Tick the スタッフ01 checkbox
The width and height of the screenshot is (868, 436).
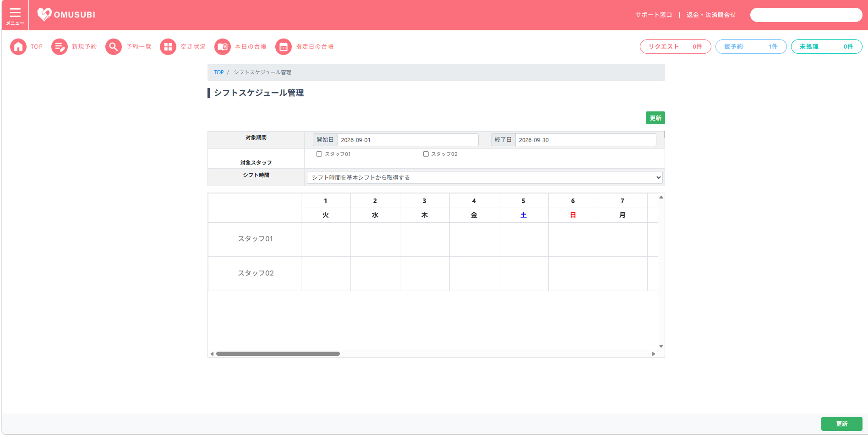point(319,154)
